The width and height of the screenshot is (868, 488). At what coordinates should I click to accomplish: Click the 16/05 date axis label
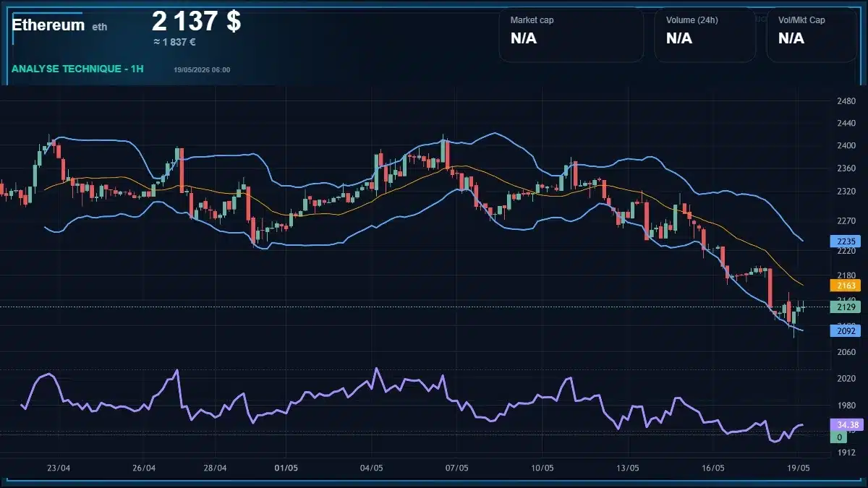712,468
